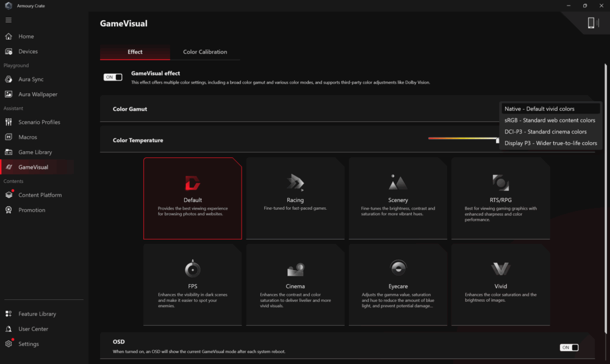Click the GameVisual effect heading text
The width and height of the screenshot is (610, 364).
coord(156,73)
